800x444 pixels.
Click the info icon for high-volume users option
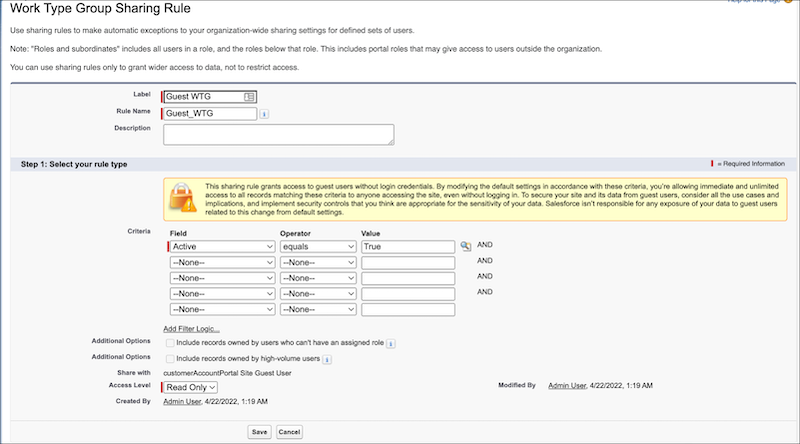[x=327, y=359]
